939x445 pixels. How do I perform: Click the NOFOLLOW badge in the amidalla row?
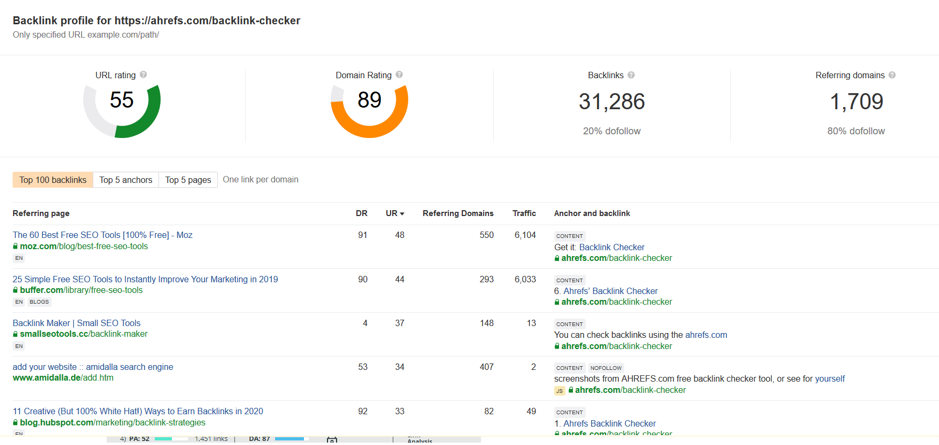pyautogui.click(x=606, y=368)
